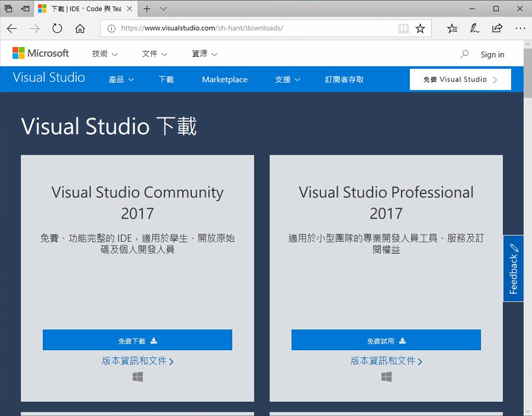Click the Windows logo under Community 2017
532x416 pixels.
138,377
